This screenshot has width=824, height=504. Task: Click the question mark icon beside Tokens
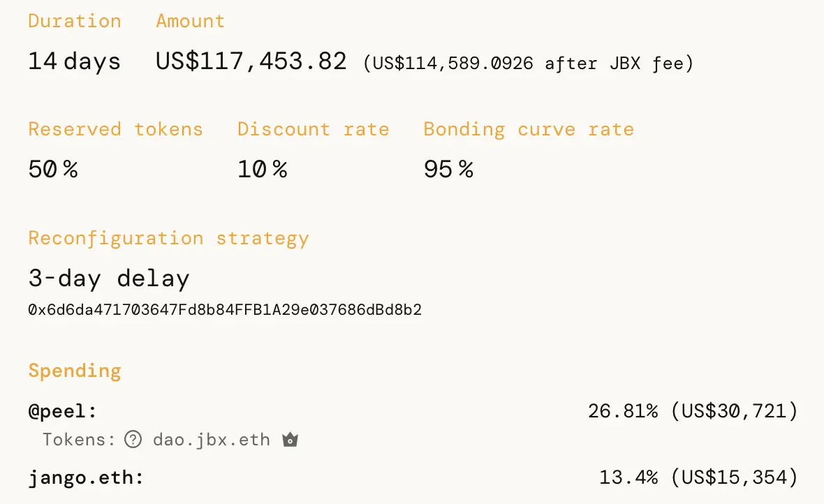133,440
